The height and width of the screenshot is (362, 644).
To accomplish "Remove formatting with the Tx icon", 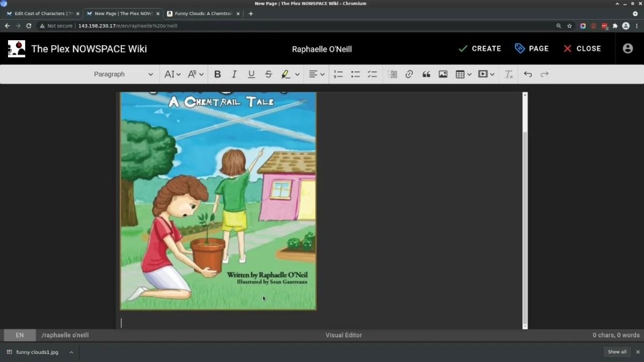I will [509, 75].
